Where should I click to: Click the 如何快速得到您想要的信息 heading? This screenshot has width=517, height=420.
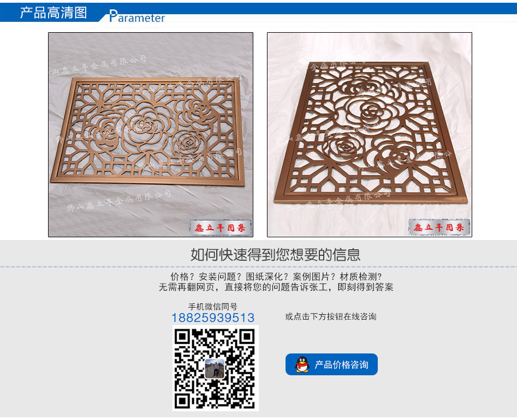point(275,255)
